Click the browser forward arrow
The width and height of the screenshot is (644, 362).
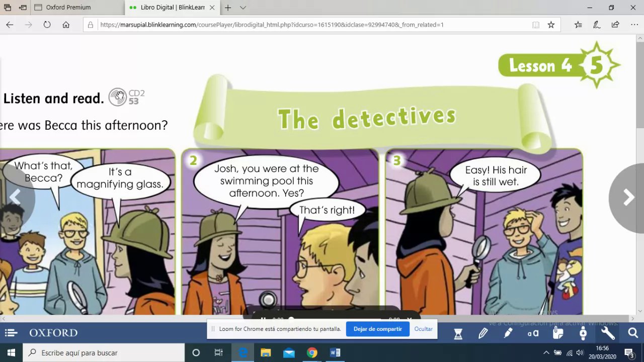coord(28,25)
